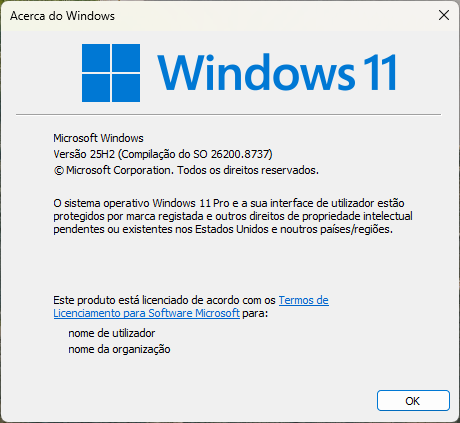Image resolution: width=460 pixels, height=423 pixels.
Task: Click the 'Windows 11' wordmark text
Action: click(x=277, y=72)
